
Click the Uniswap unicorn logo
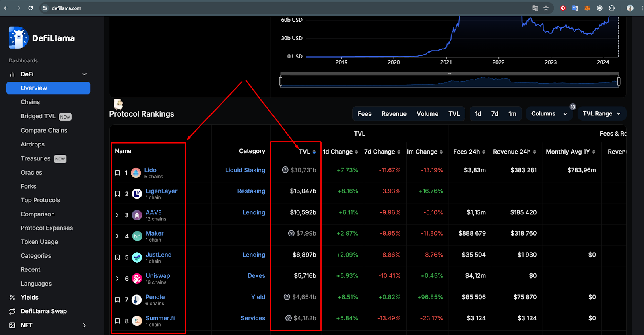[137, 278]
